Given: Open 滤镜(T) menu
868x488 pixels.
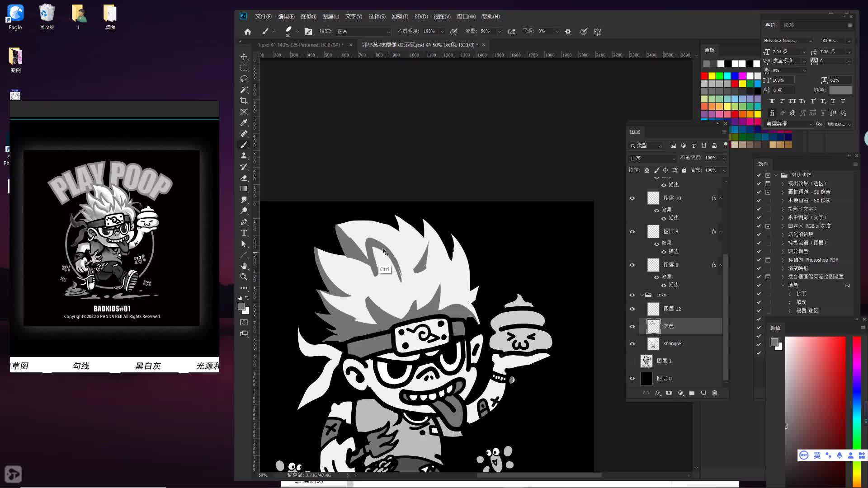Looking at the screenshot, I should pyautogui.click(x=400, y=16).
